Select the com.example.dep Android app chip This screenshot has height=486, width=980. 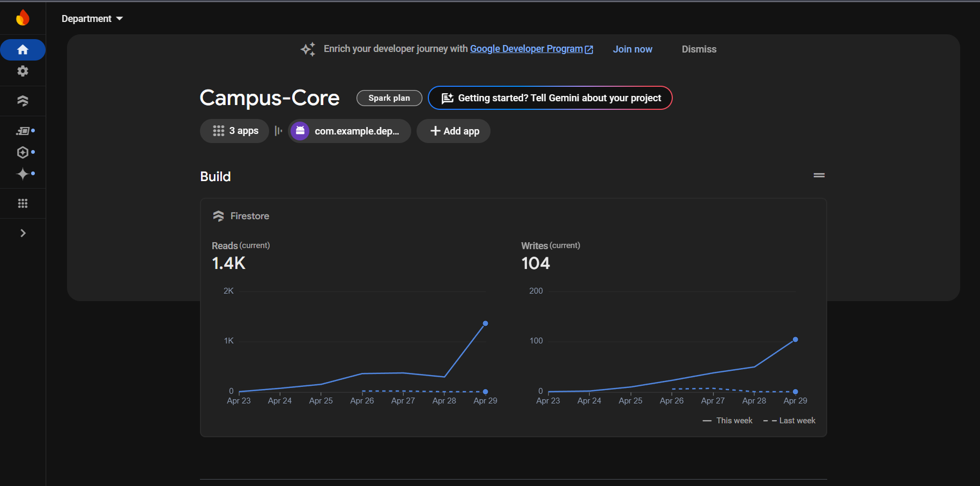pos(350,131)
